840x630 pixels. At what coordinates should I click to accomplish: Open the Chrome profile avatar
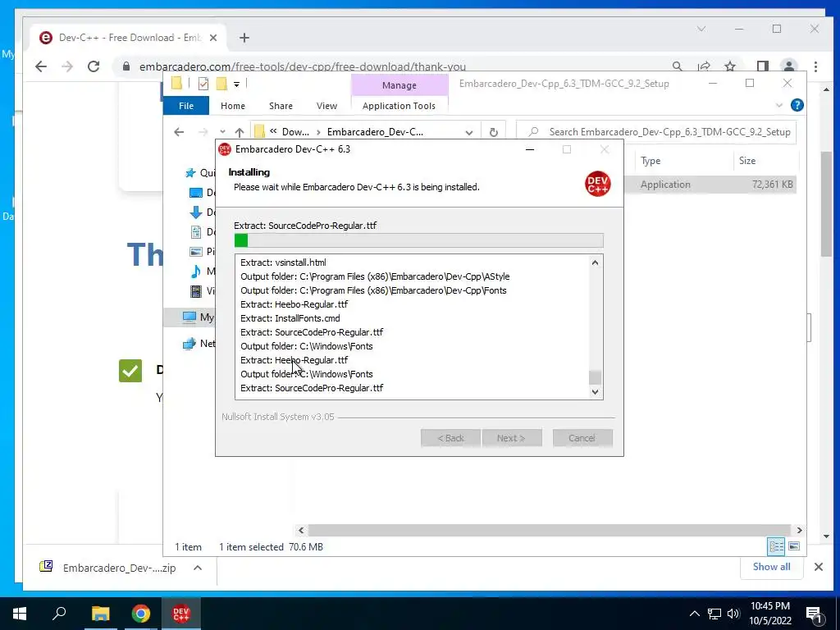pos(788,66)
